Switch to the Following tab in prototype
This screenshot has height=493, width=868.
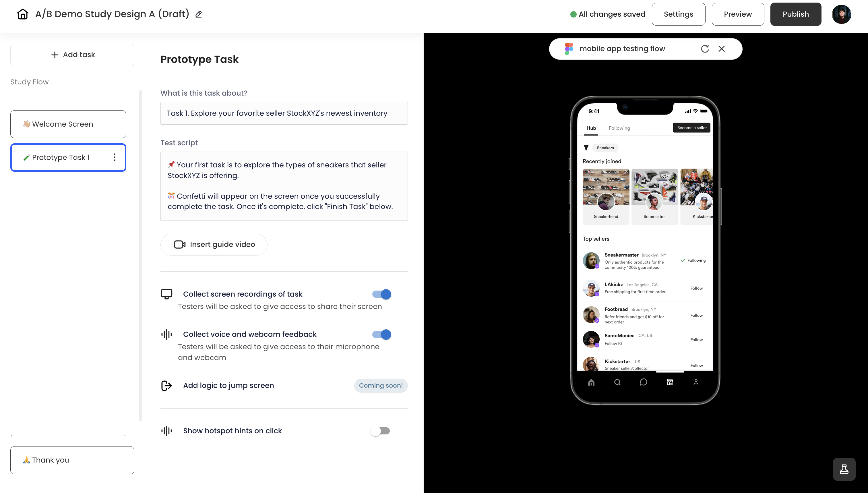click(x=619, y=128)
